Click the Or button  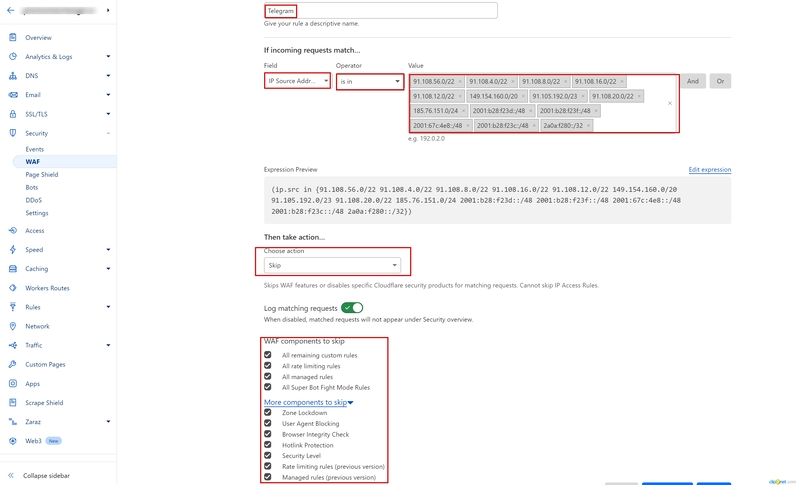tap(720, 81)
